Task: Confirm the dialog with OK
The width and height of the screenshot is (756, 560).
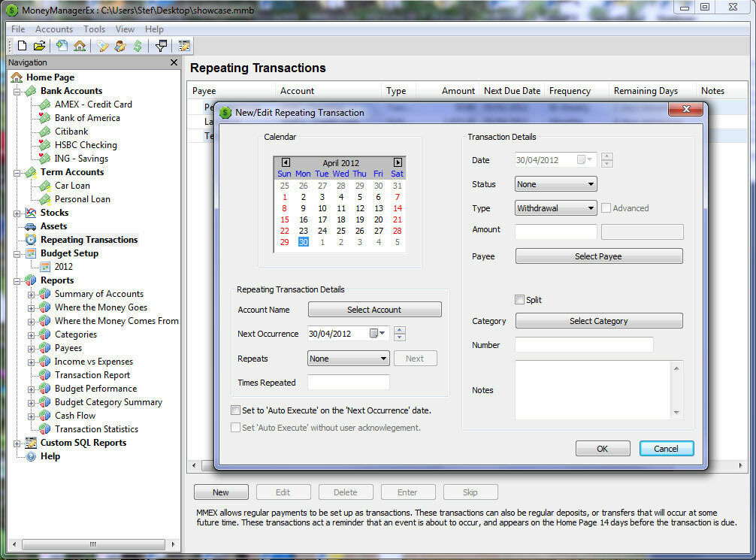Action: pos(603,449)
